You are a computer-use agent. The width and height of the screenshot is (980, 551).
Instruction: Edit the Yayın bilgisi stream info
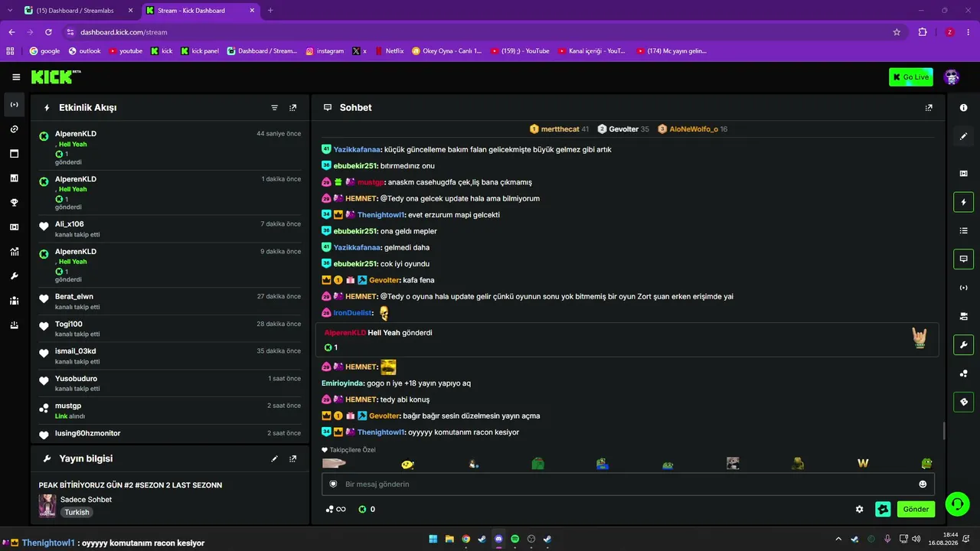point(275,459)
